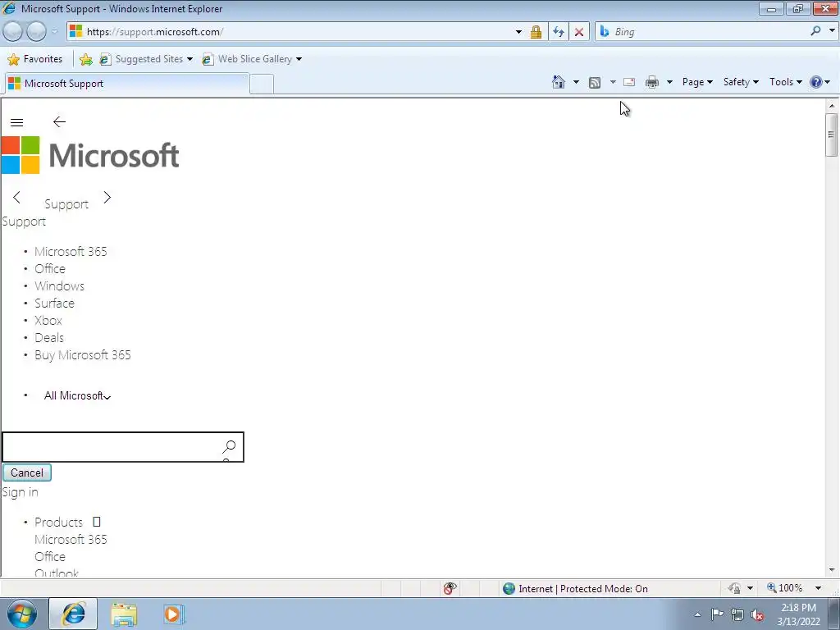Click the security lock icon
Viewport: 840px width, 630px height.
(x=536, y=32)
